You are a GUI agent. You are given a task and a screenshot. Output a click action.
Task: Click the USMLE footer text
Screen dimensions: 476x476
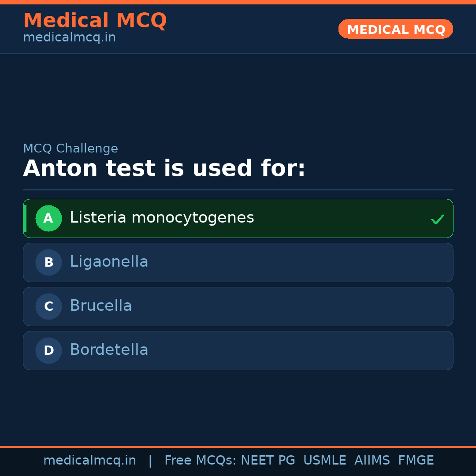pos(324,461)
